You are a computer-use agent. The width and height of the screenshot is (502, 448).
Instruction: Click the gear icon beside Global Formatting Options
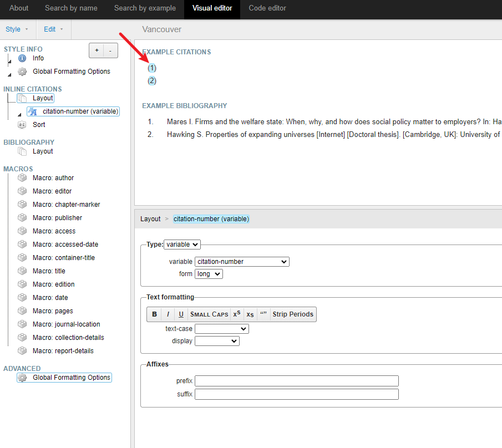22,72
